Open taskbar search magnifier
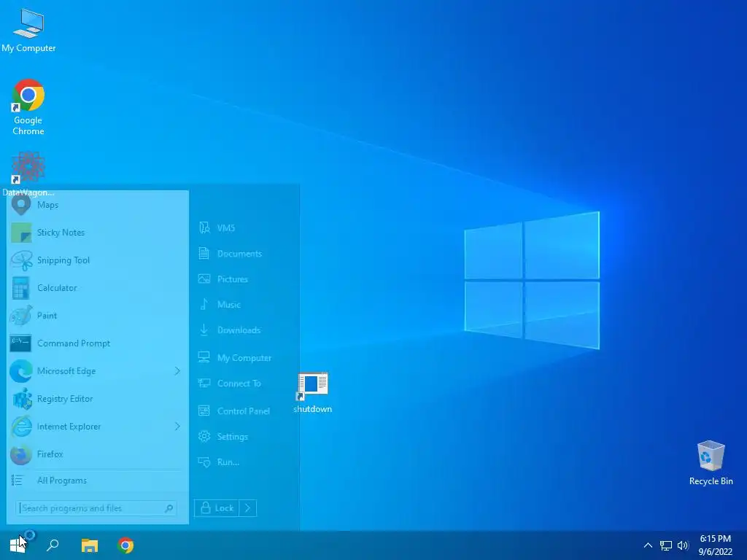 (x=53, y=545)
